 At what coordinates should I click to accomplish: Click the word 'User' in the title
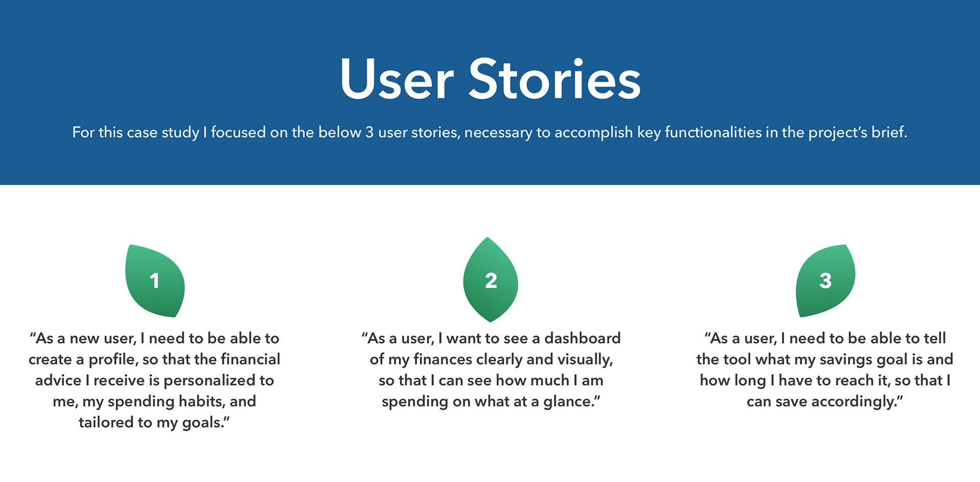397,80
